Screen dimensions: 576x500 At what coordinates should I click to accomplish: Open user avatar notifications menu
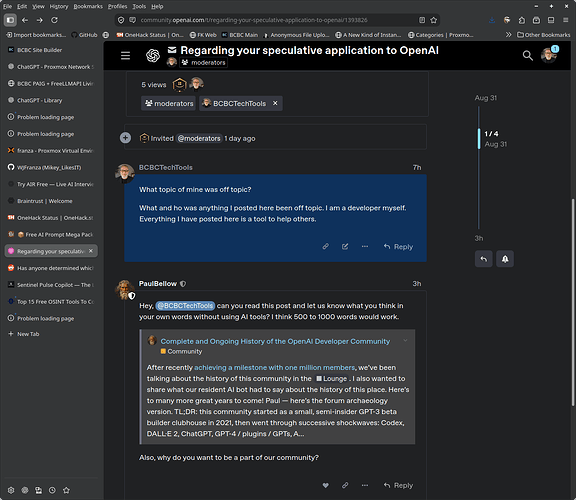(x=549, y=55)
